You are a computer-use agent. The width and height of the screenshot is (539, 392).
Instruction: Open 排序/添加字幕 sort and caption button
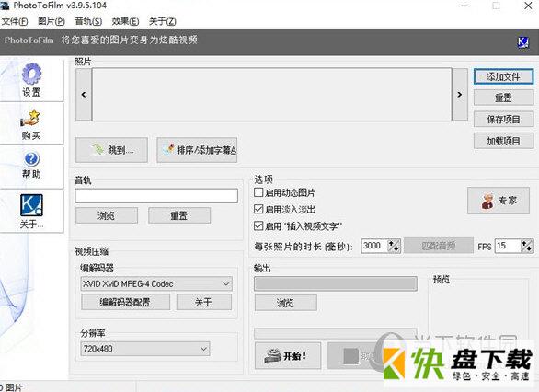point(197,150)
